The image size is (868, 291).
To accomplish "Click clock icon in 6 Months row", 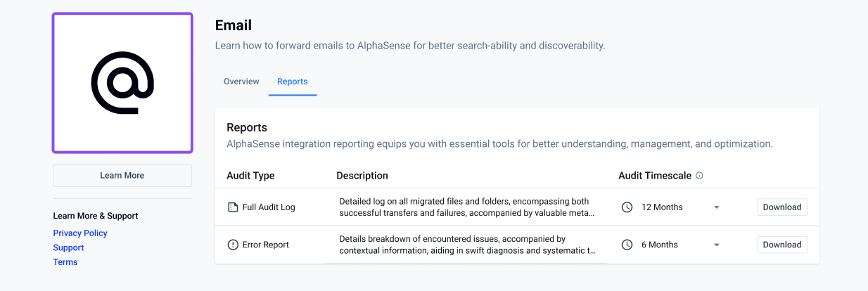I will click(627, 245).
